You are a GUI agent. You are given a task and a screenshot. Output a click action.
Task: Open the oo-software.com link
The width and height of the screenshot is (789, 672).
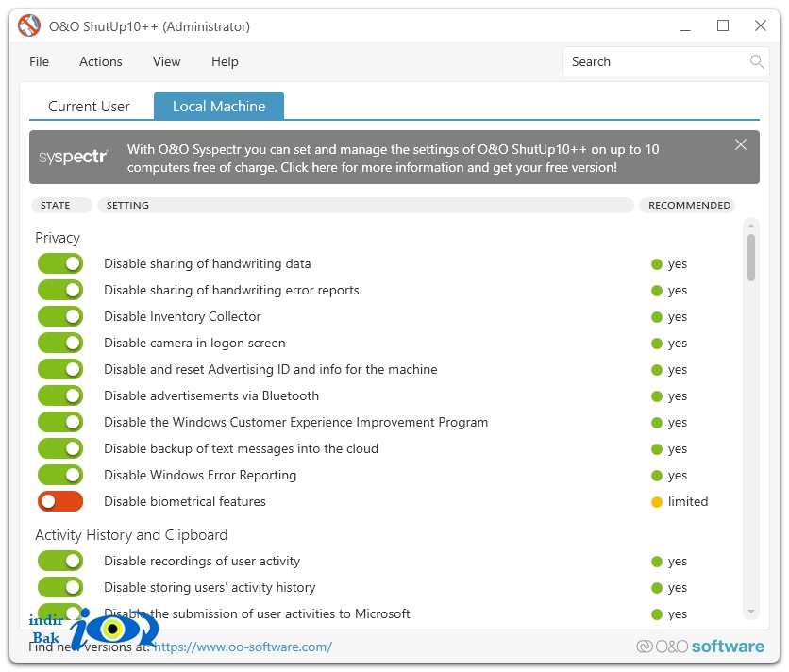pos(243,647)
